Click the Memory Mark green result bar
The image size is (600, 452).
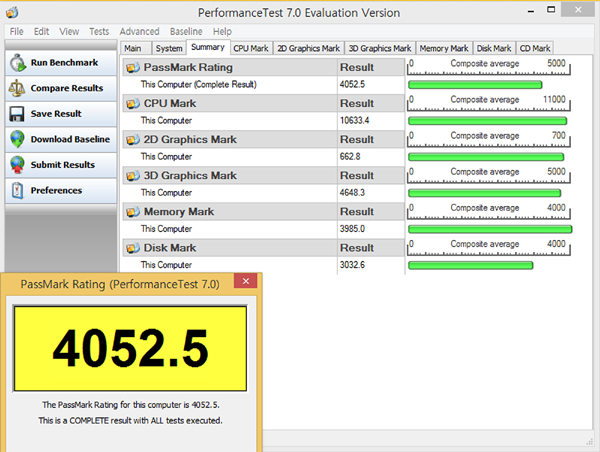coord(490,229)
